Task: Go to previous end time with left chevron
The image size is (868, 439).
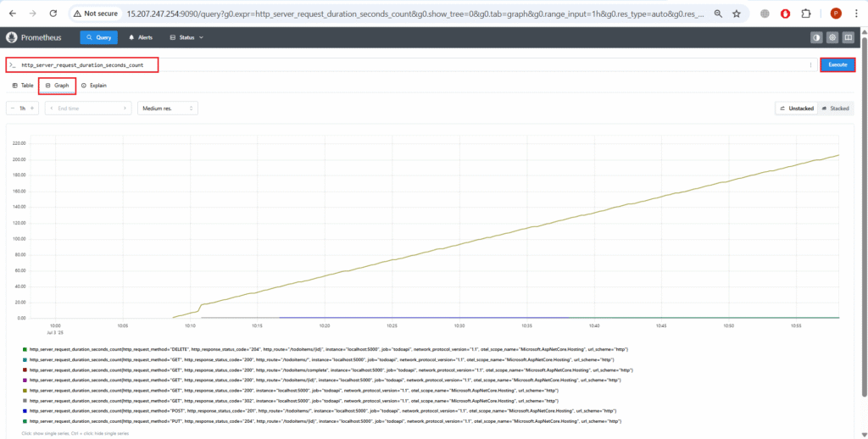Action: tap(52, 108)
